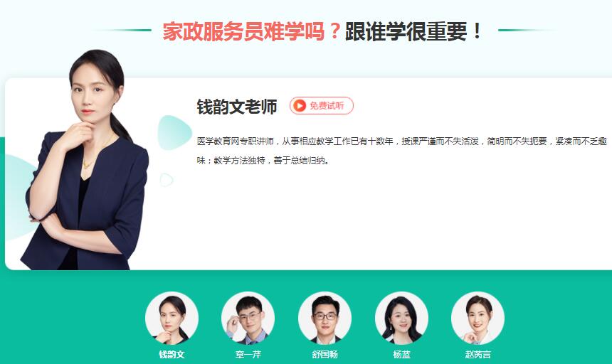Select the 杨蓝 name text
Viewport: 612px width, 364px height.
(401, 354)
